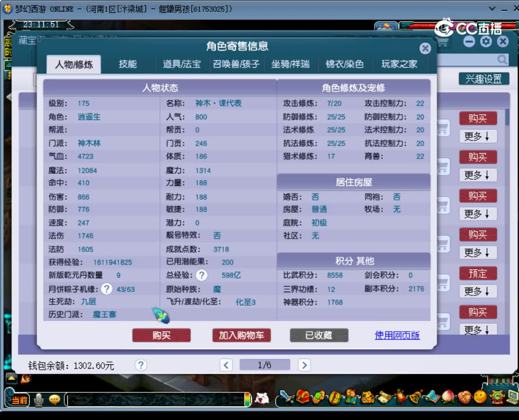The width and height of the screenshot is (519, 420).
Task: Open the 使用网页版 link
Action: click(x=397, y=335)
